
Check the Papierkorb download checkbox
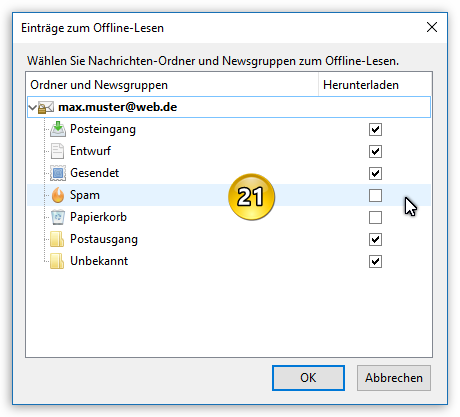[x=375, y=217]
